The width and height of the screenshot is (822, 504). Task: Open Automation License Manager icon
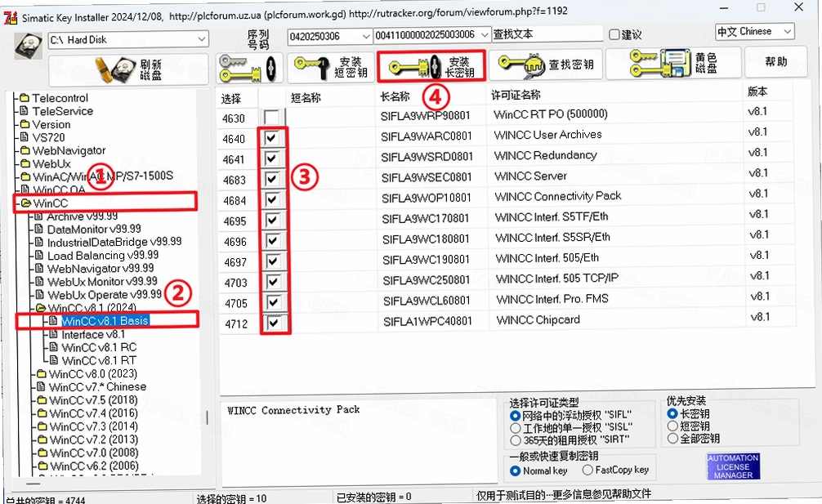tap(733, 466)
